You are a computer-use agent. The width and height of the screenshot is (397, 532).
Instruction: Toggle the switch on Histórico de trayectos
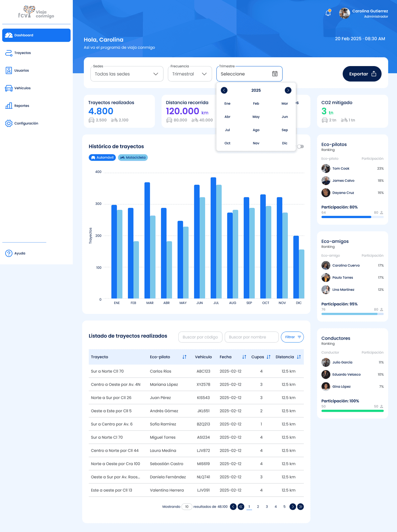pos(300,146)
